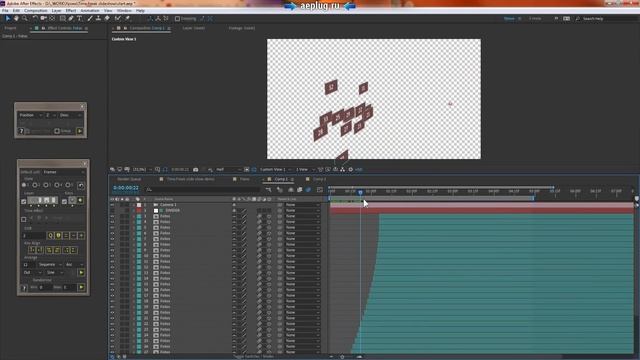
Task: Open composition flowchart icon in viewer footer
Action: [x=342, y=169]
